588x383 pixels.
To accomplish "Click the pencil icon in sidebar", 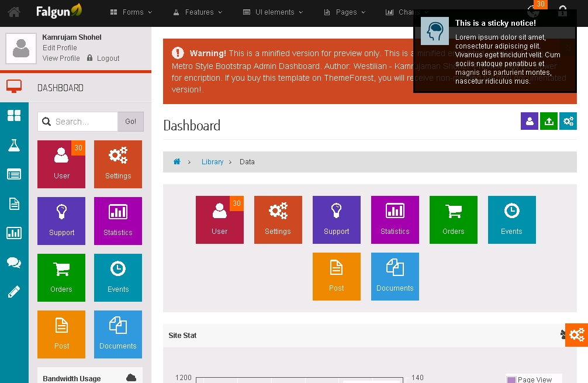I will 14,292.
